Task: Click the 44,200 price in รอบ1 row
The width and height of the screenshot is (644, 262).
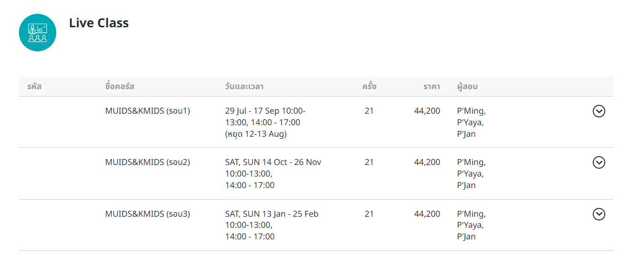Action: point(427,111)
